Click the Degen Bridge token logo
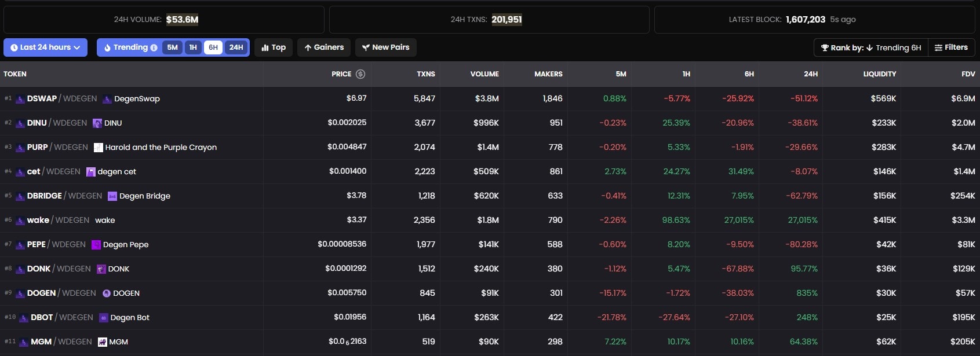This screenshot has height=356, width=980. coord(112,196)
